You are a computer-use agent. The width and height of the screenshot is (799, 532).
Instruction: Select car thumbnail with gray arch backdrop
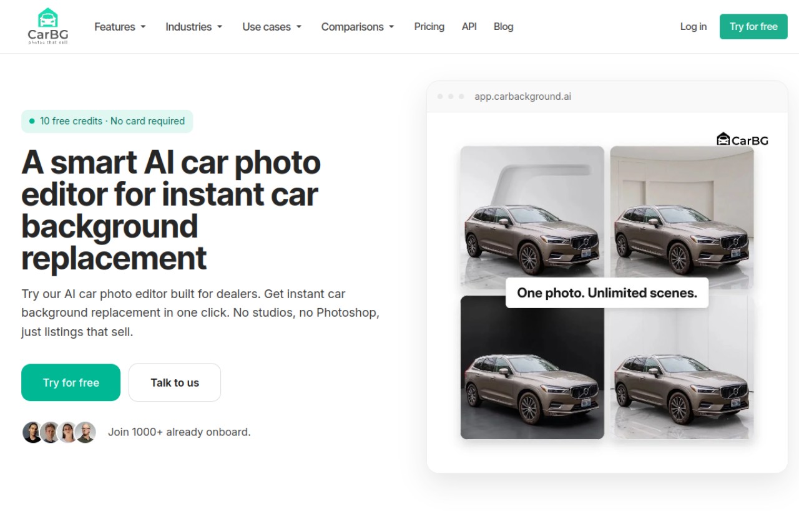532,217
